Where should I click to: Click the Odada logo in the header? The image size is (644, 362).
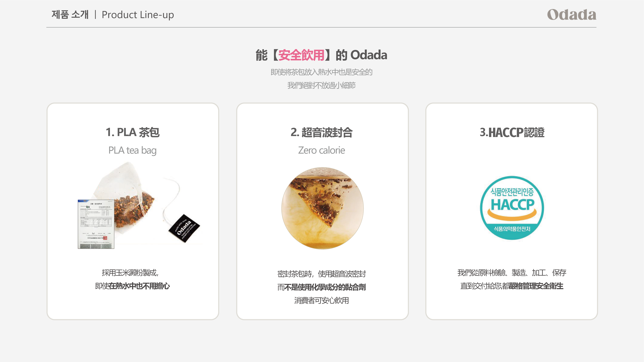coord(572,15)
